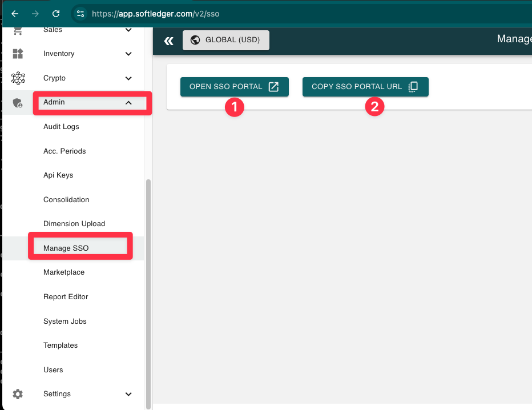This screenshot has width=532, height=410.
Task: Expand the Inventory menu chevron
Action: (128, 54)
